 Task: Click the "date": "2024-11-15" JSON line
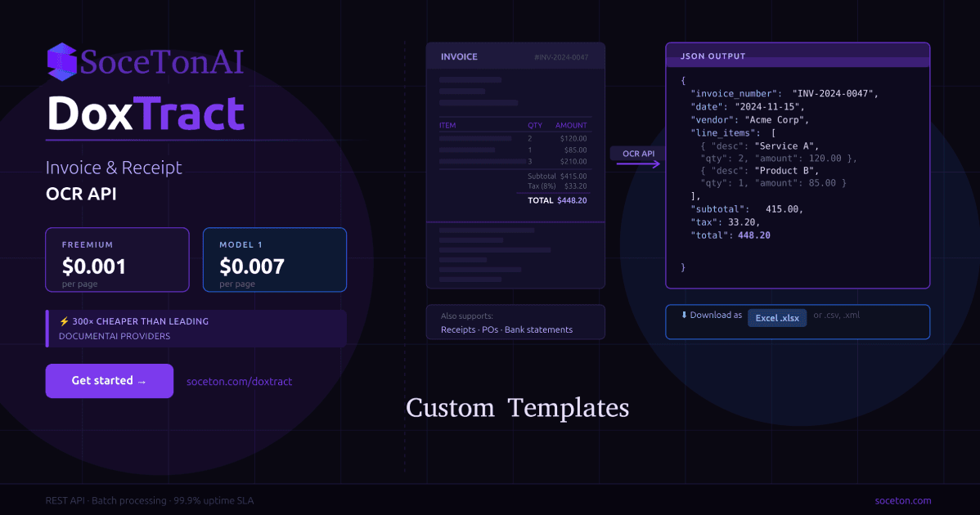click(x=748, y=107)
